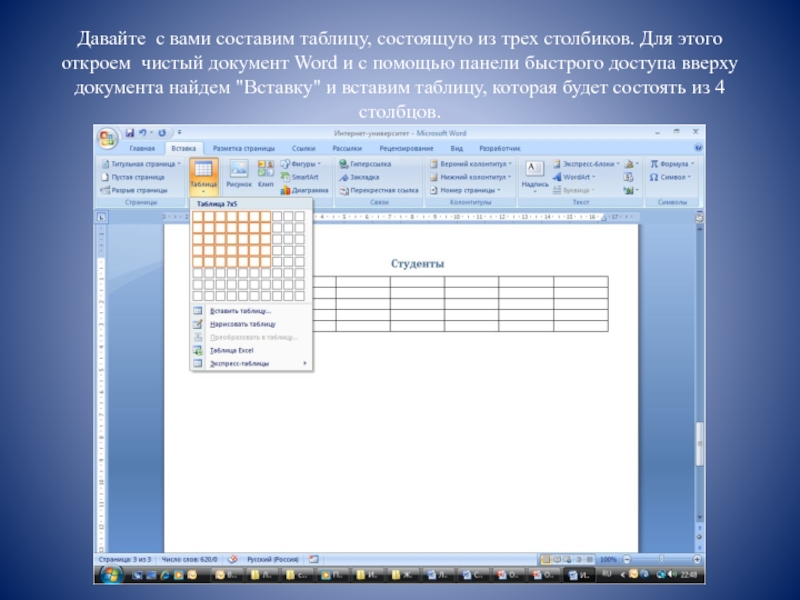Toggle the ruler with the button above the scrollbar

click(699, 217)
